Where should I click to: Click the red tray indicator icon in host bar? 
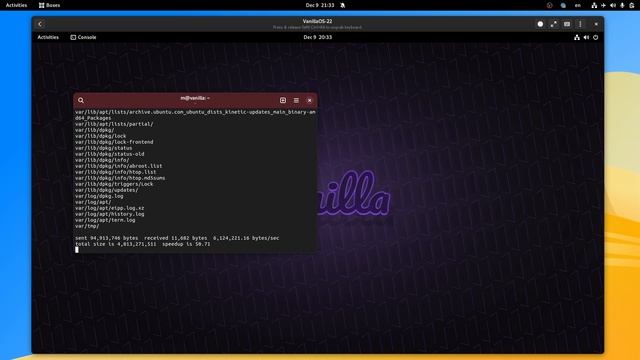tap(549, 5)
